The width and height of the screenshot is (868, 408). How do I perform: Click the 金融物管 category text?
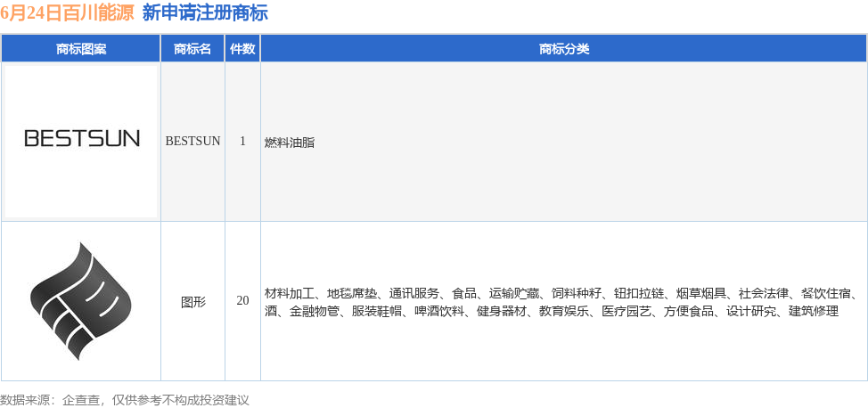(x=315, y=311)
